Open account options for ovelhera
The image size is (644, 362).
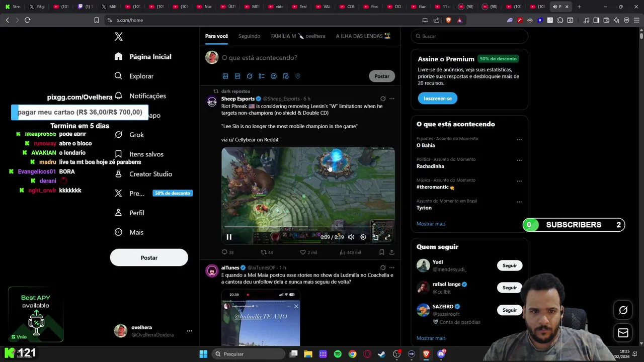[x=189, y=331]
